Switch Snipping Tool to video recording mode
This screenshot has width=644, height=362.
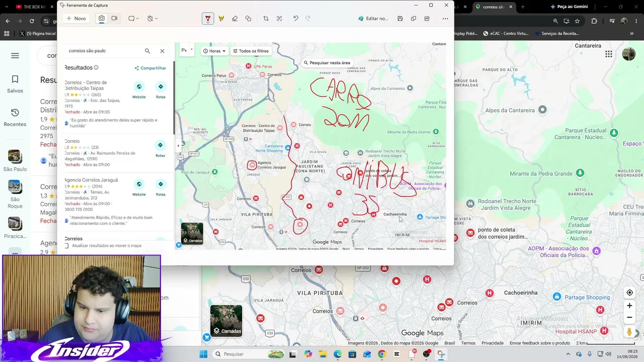pyautogui.click(x=114, y=19)
